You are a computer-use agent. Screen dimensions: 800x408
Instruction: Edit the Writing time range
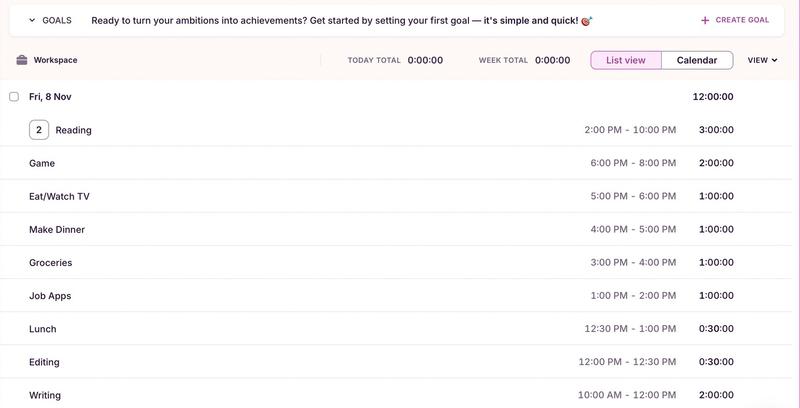point(627,395)
